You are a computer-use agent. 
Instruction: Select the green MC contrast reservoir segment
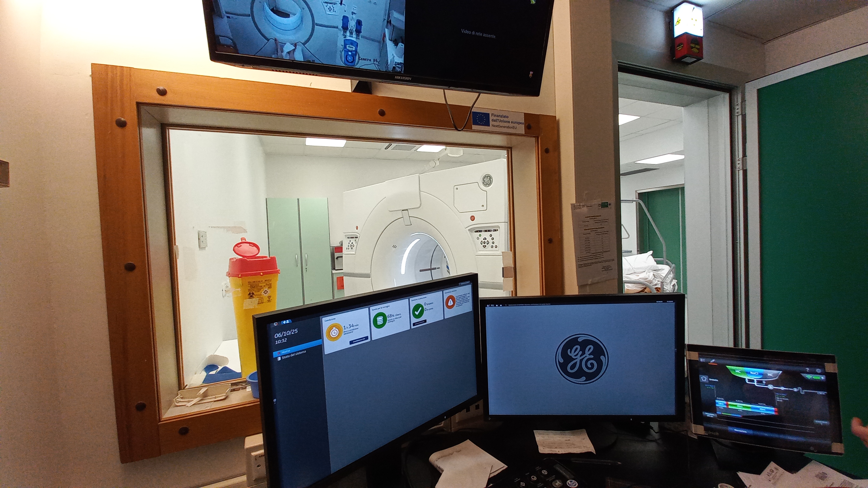[x=738, y=372]
